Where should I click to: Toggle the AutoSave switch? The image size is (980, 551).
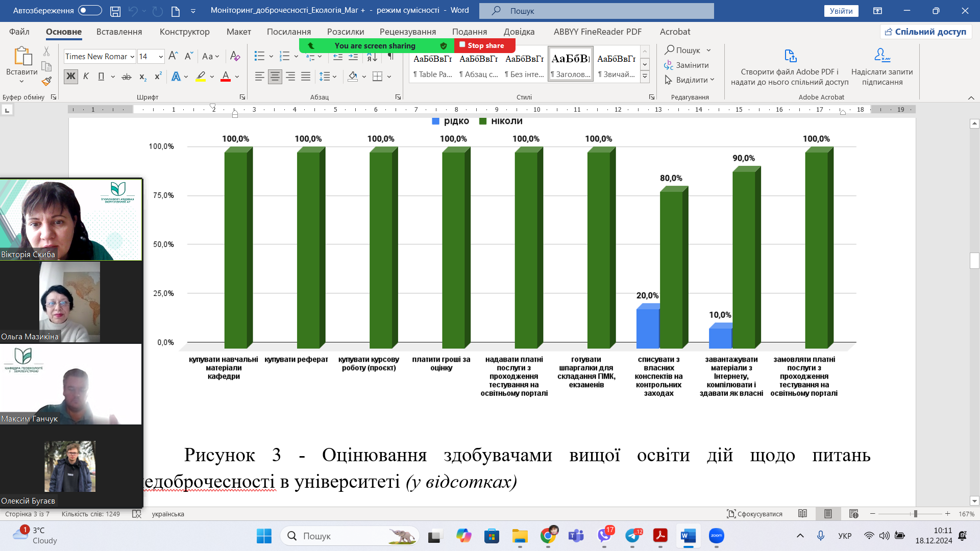[x=90, y=10]
